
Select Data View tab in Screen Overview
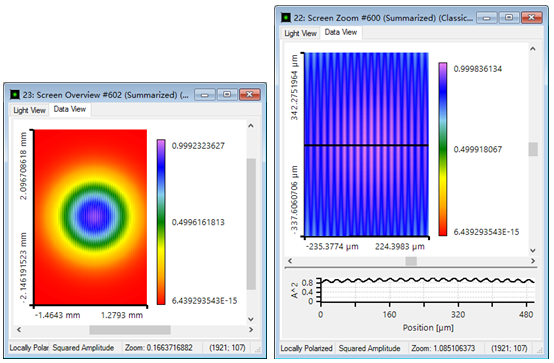click(70, 109)
